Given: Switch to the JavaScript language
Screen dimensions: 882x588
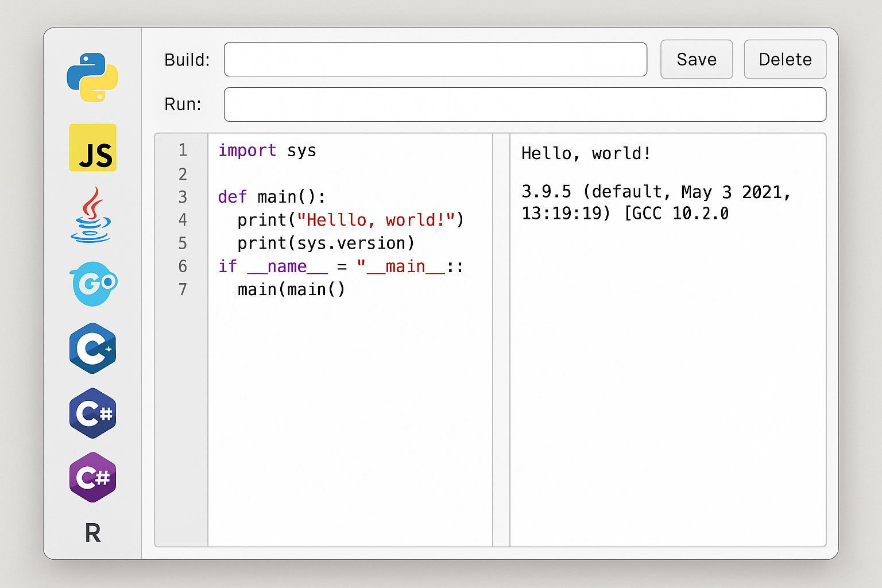Looking at the screenshot, I should point(92,148).
